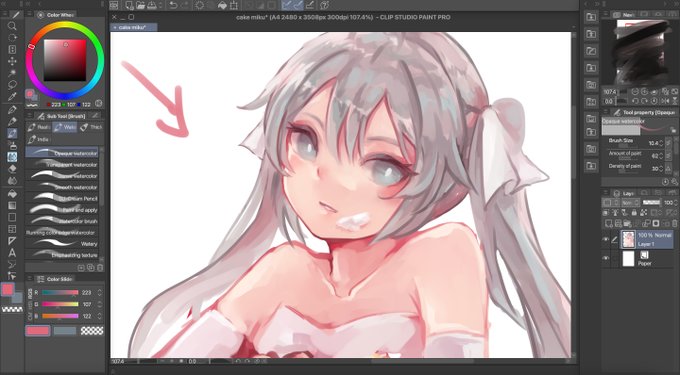Open the Sub Tool panel menu
This screenshot has height=375, width=680.
click(29, 116)
